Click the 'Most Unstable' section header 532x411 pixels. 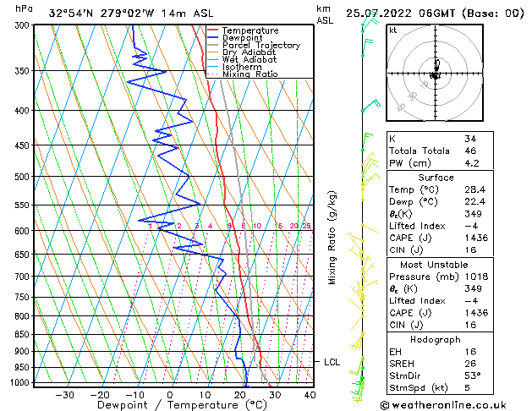coord(434,265)
